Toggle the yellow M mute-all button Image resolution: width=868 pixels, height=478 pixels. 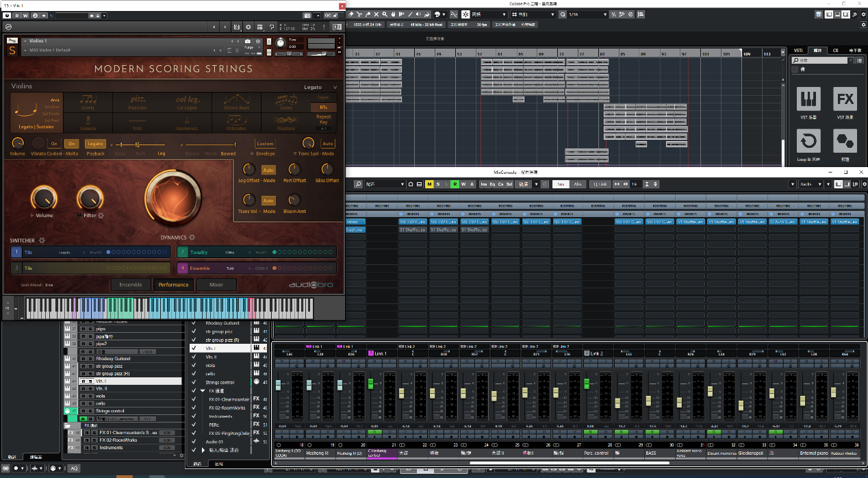(x=429, y=184)
